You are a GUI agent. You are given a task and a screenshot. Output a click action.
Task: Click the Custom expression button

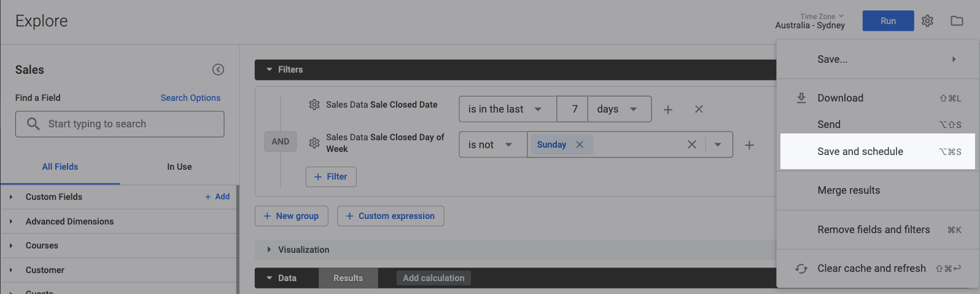point(391,216)
